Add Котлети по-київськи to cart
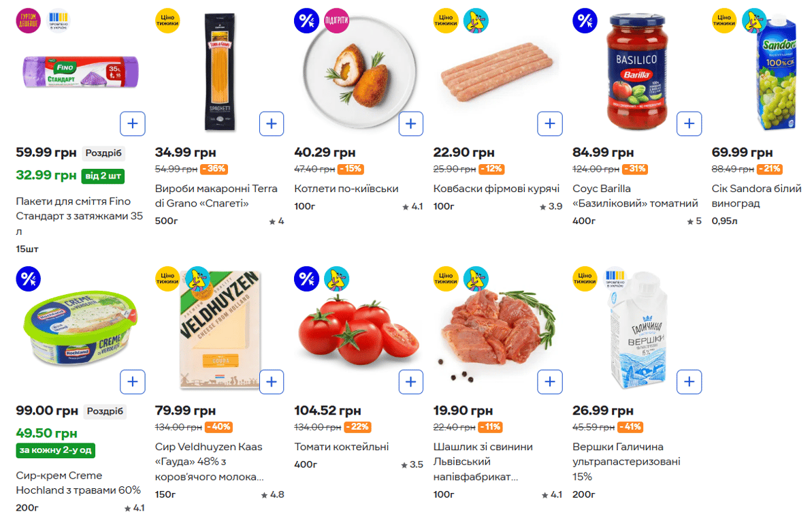 pyautogui.click(x=410, y=124)
